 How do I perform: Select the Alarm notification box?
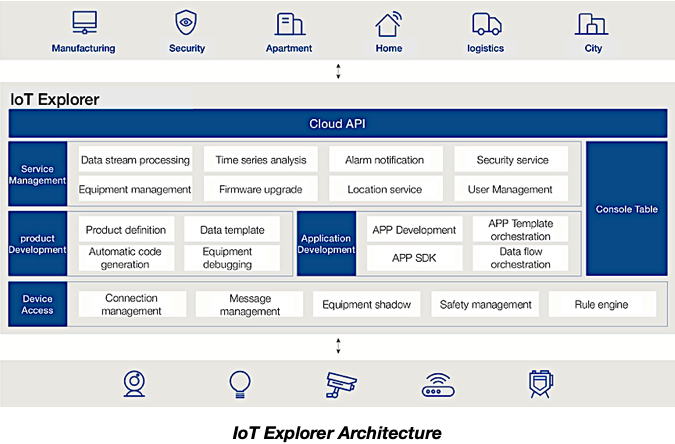384,160
